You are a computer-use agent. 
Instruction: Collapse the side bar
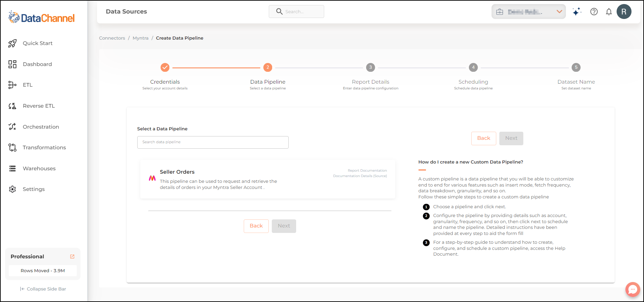click(43, 289)
